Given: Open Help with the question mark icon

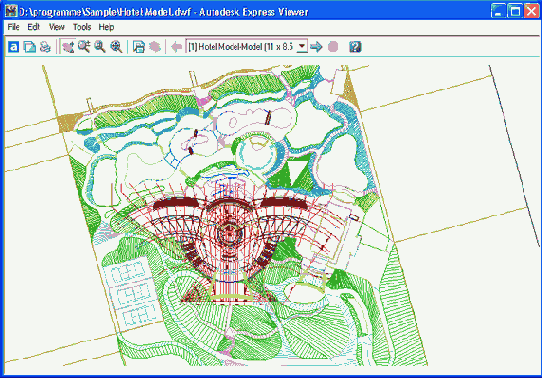Looking at the screenshot, I should click(355, 47).
